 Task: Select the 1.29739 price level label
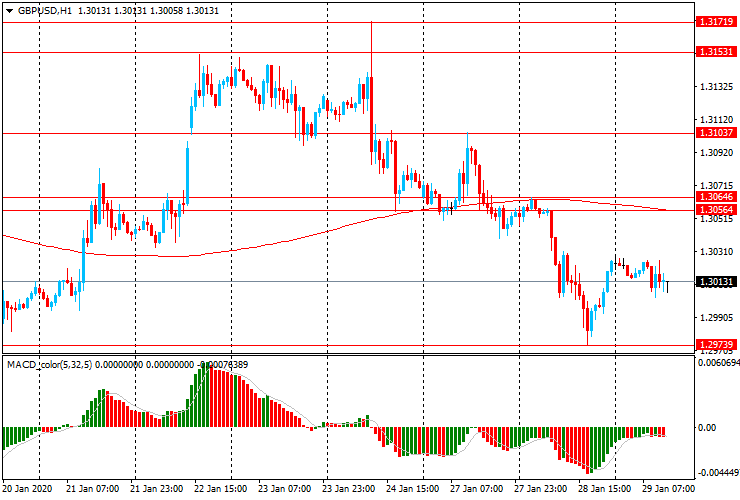coord(716,345)
